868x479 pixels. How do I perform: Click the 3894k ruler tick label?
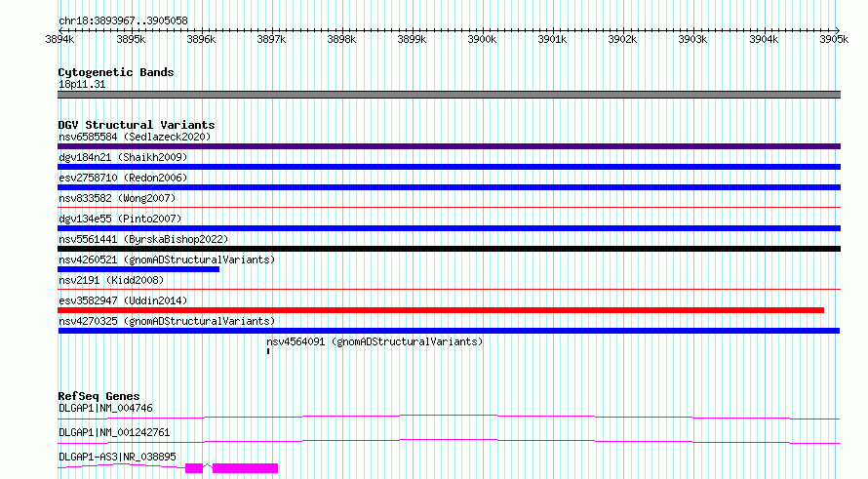click(59, 39)
